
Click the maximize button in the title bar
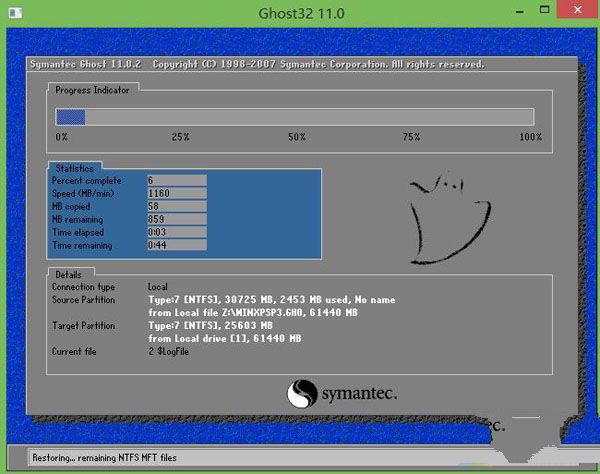coord(543,10)
